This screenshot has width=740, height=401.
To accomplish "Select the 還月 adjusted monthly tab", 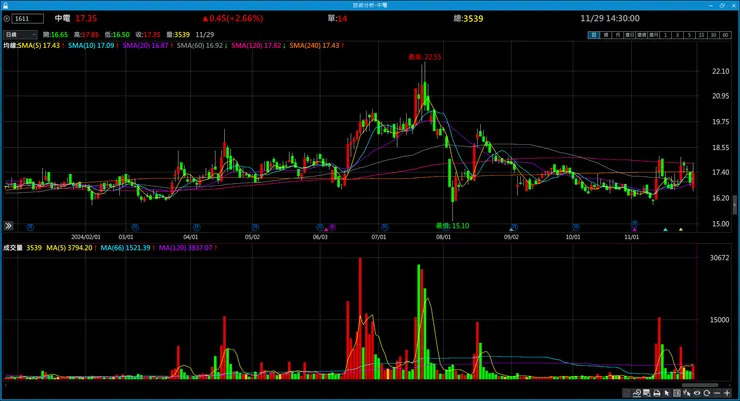I will click(653, 35).
